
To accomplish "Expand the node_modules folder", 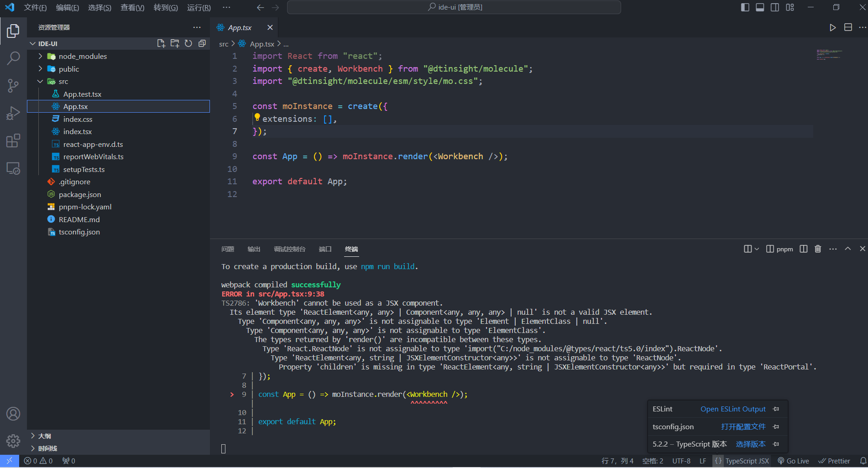I will (x=41, y=56).
